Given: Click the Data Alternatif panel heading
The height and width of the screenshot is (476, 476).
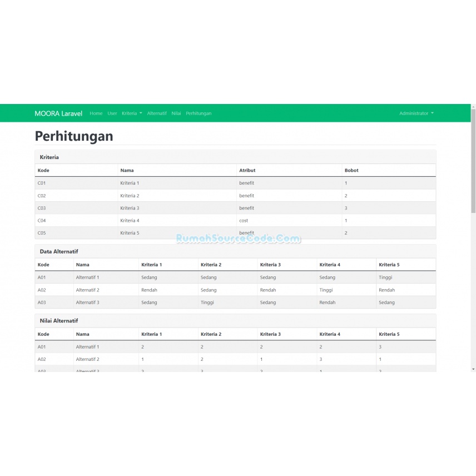Looking at the screenshot, I should pyautogui.click(x=59, y=252).
